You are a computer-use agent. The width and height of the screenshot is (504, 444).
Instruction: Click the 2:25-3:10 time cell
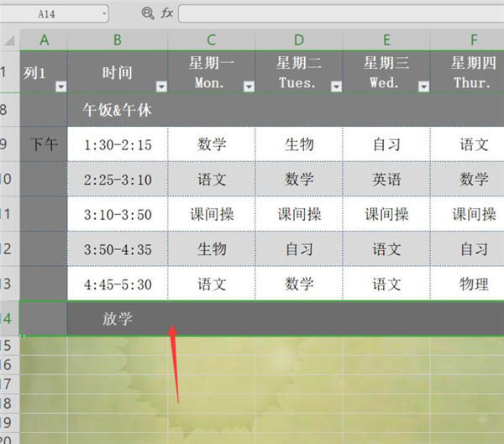(x=118, y=179)
